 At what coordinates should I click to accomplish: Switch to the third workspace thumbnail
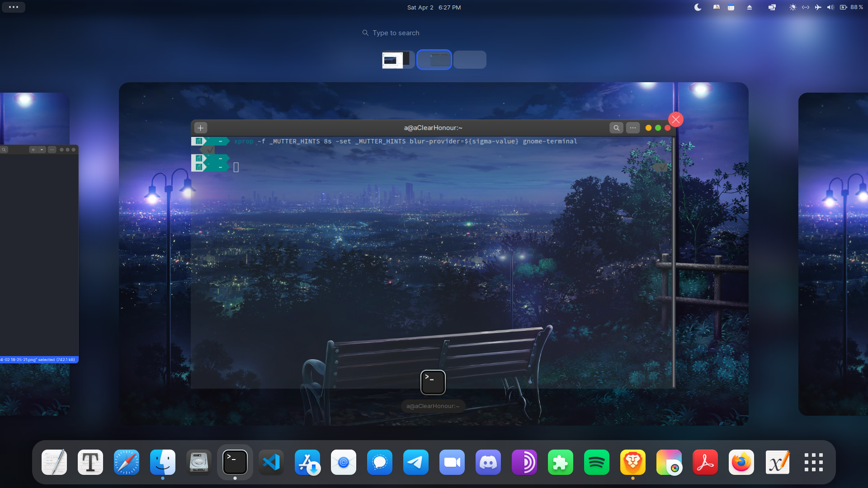coord(470,59)
